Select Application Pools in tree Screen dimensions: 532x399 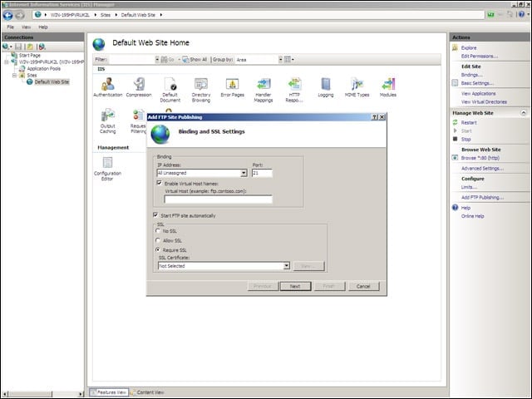coord(44,68)
